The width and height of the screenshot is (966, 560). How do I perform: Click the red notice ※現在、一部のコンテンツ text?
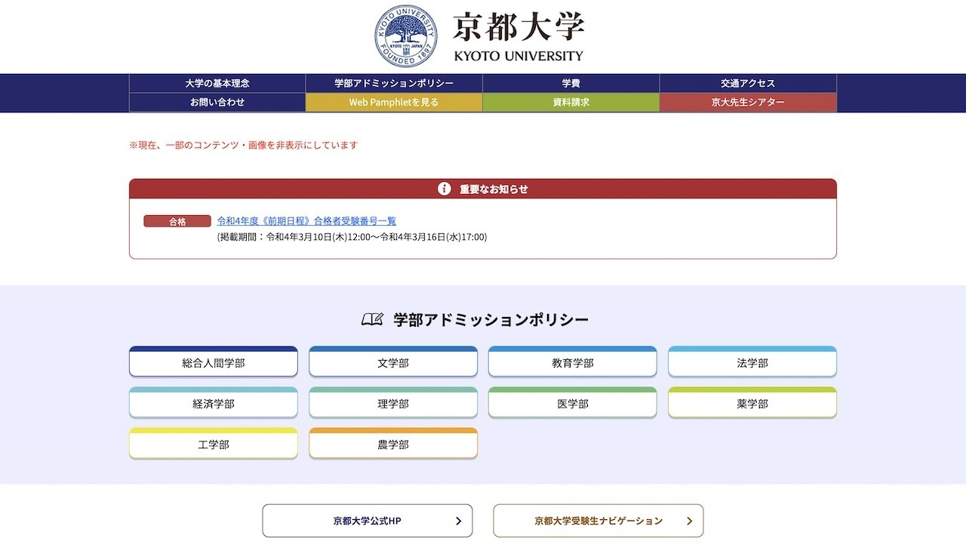(x=244, y=145)
